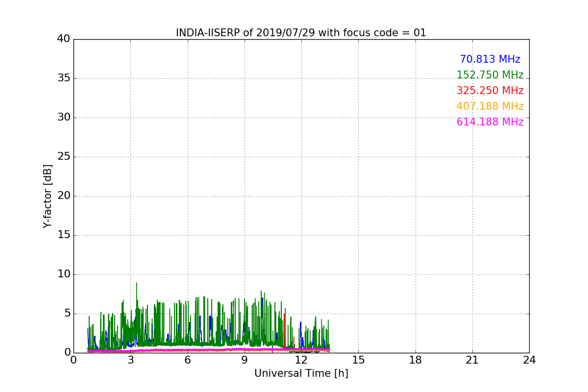Select the 152.750 MHz legend label
This screenshot has width=588, height=392.
[490, 75]
